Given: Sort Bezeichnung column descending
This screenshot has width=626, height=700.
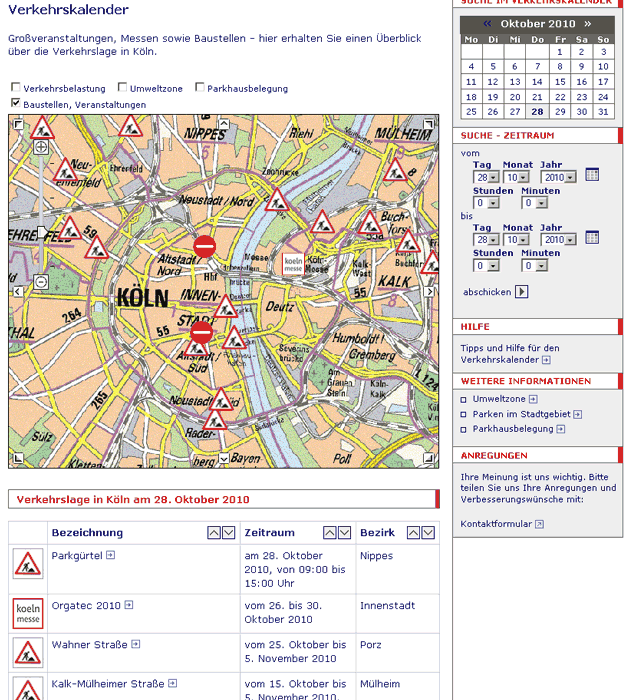Looking at the screenshot, I should pos(229,533).
